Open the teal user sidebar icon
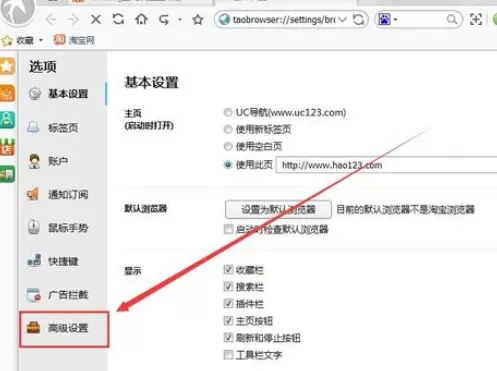The width and height of the screenshot is (497, 371). 7,120
